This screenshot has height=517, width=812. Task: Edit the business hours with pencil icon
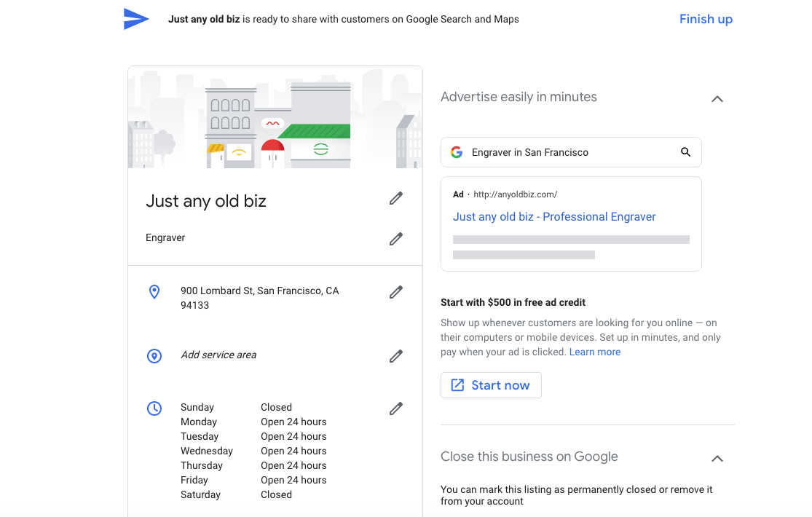coord(396,409)
